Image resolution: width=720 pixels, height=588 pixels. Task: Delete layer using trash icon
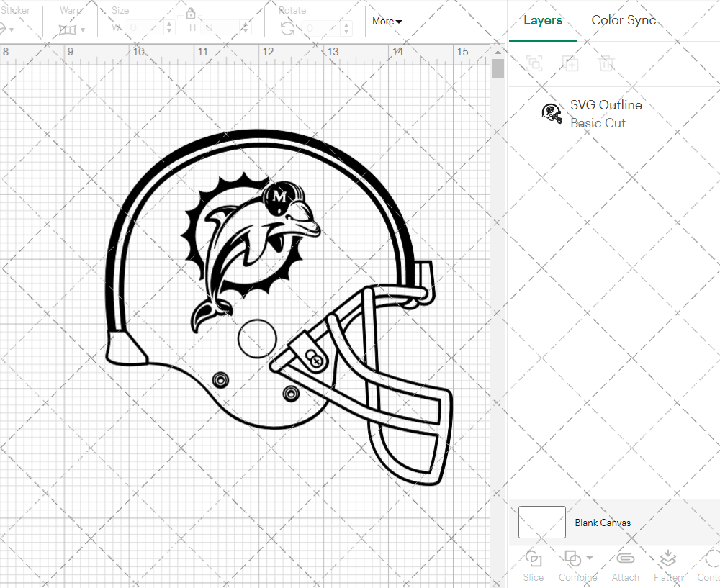coord(606,63)
